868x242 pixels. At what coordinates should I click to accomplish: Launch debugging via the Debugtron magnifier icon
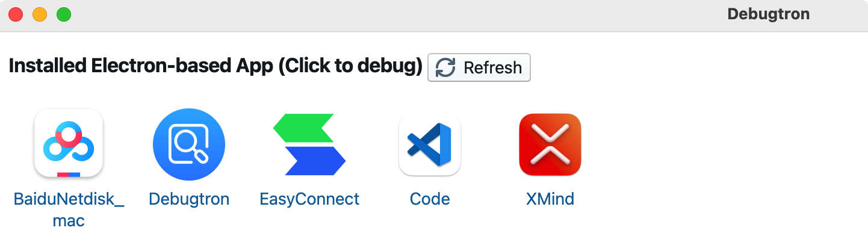[x=189, y=144]
